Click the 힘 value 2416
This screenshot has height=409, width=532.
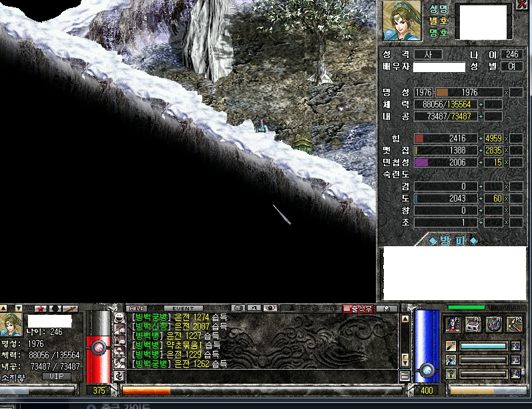tap(457, 138)
